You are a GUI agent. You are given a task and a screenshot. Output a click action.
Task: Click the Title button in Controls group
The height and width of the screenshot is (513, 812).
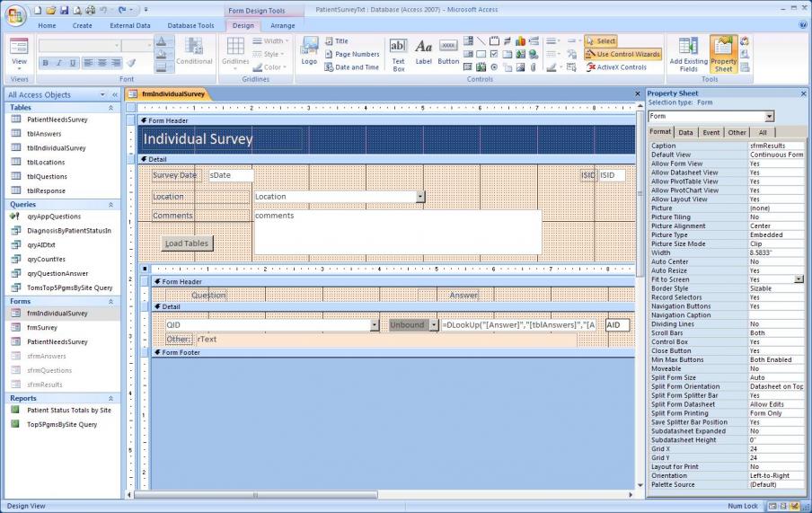pyautogui.click(x=337, y=41)
